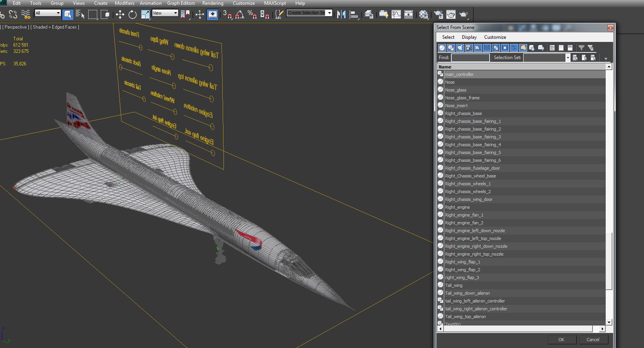Open the Modifiers menu

[124, 3]
